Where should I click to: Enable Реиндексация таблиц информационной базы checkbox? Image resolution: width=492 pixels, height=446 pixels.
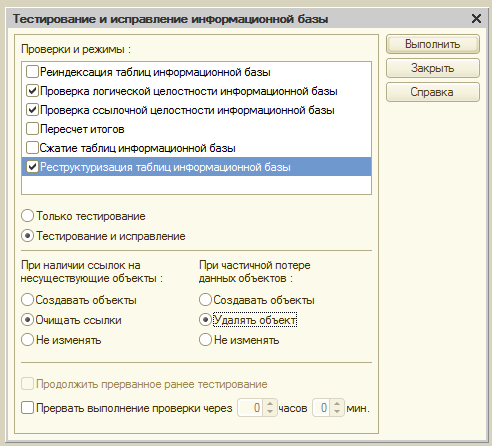point(32,72)
